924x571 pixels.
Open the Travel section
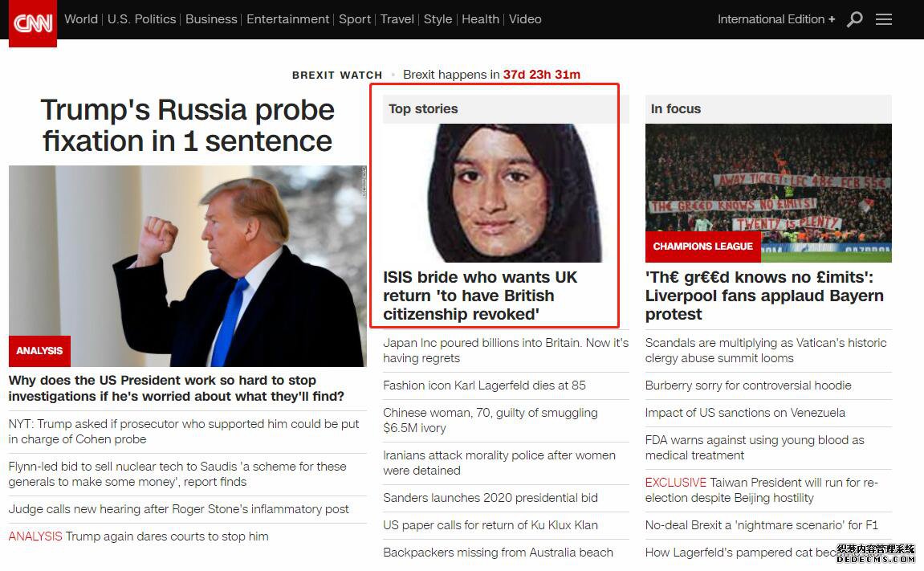397,19
